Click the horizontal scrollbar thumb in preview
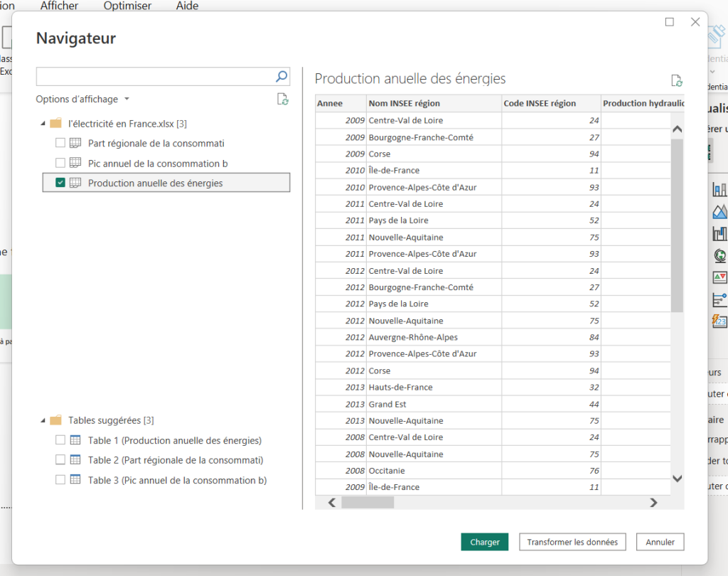728x576 pixels. (368, 503)
